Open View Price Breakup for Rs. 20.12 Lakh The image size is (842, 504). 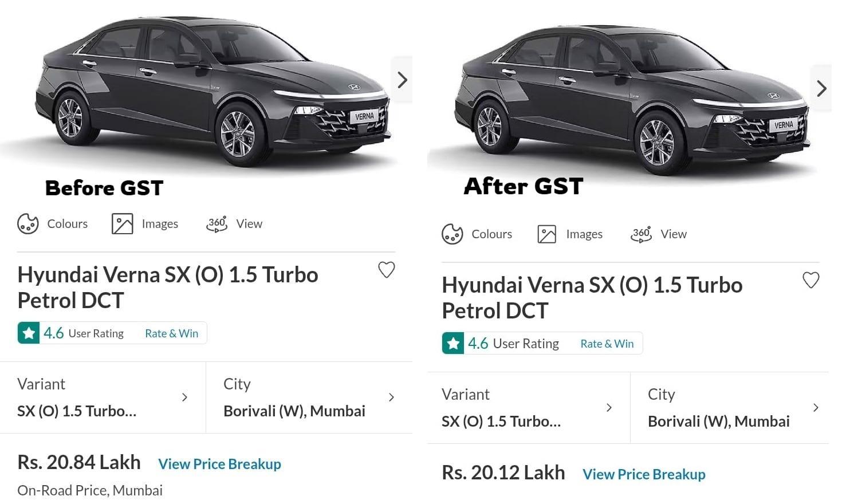click(x=644, y=474)
